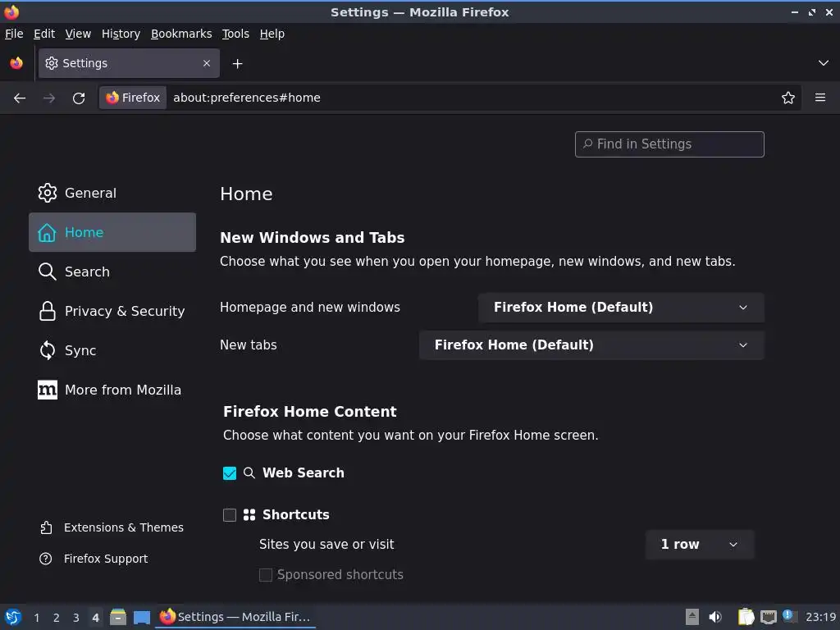Click the 23:19 clock
Viewport: 840px width, 630px height.
[820, 617]
